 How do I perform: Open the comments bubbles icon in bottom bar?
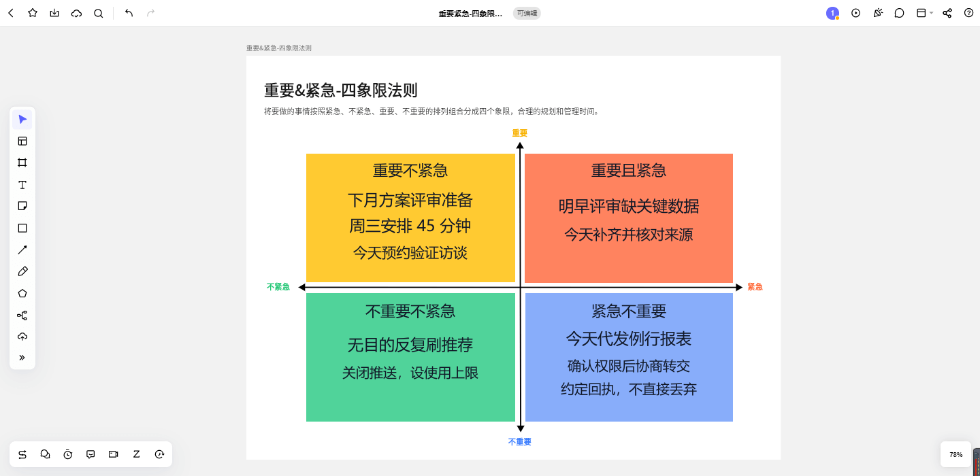click(46, 454)
